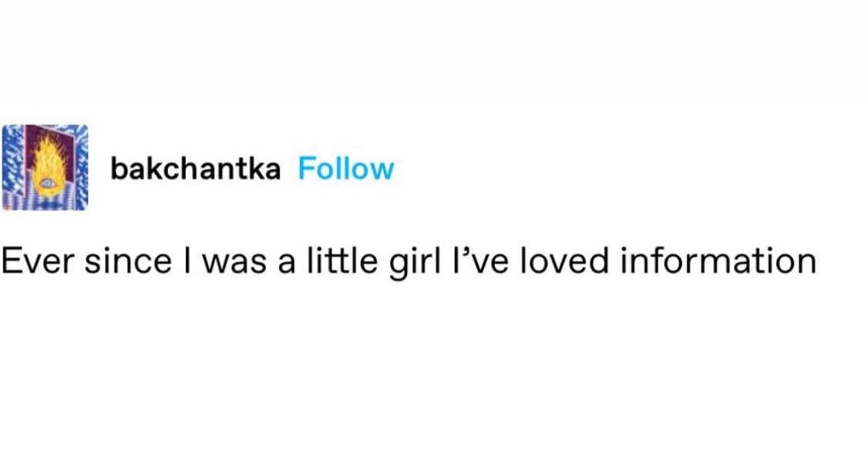Click the word "Ever" starting the post

tap(39, 261)
